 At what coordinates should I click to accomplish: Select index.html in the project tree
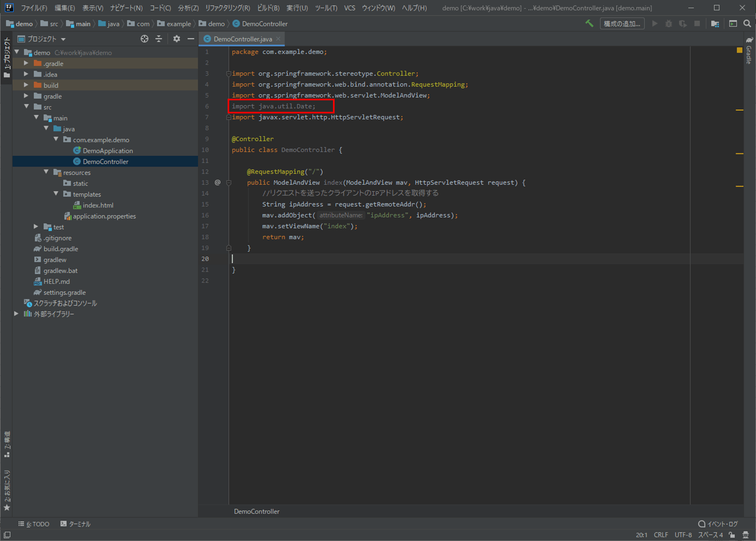[98, 205]
